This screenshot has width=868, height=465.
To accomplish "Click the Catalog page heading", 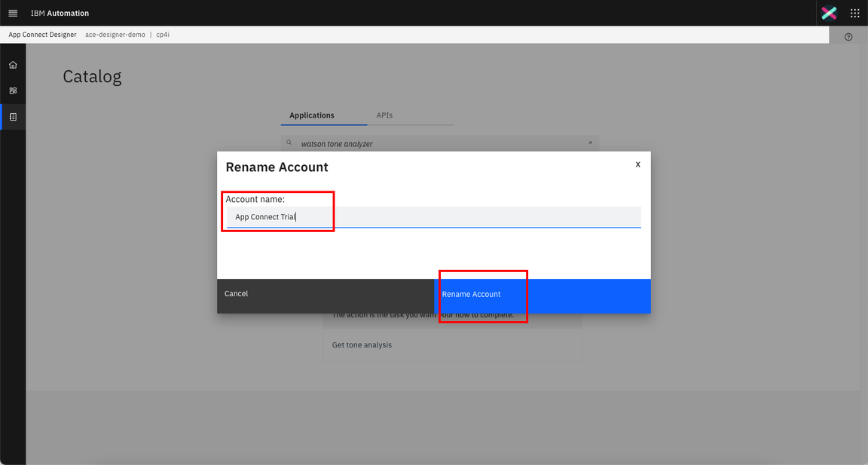I will (92, 76).
